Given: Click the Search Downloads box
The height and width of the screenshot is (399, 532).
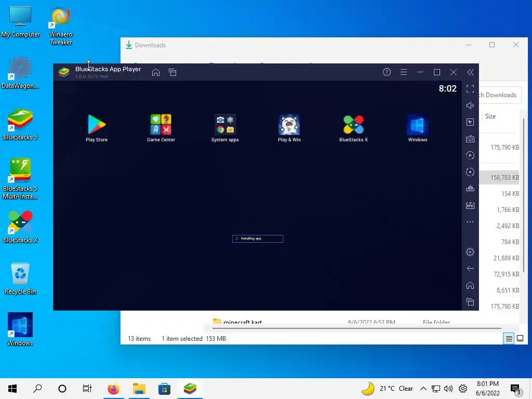Looking at the screenshot, I should pyautogui.click(x=499, y=95).
